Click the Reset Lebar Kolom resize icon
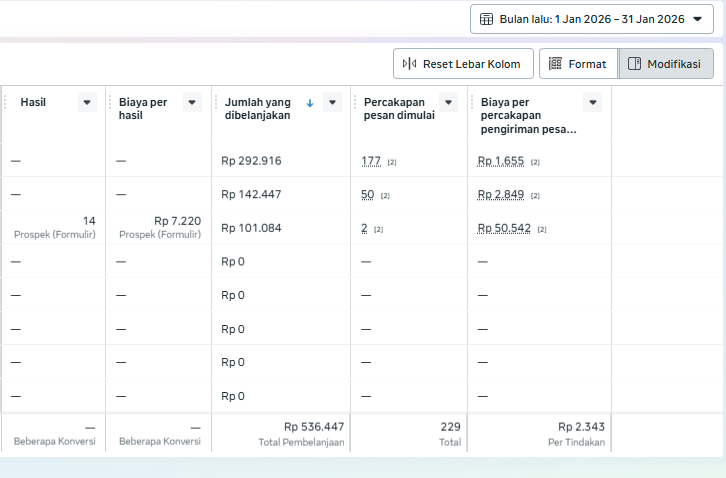This screenshot has width=726, height=478. coord(409,64)
